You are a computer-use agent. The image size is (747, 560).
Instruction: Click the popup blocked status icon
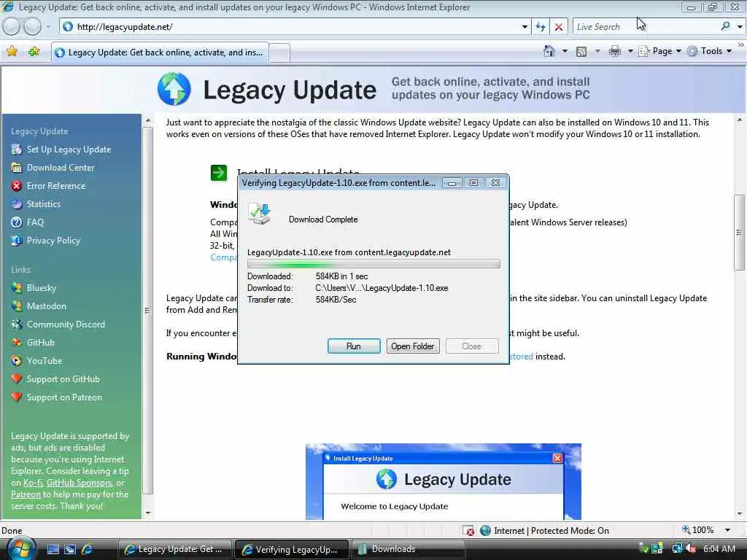click(x=469, y=531)
